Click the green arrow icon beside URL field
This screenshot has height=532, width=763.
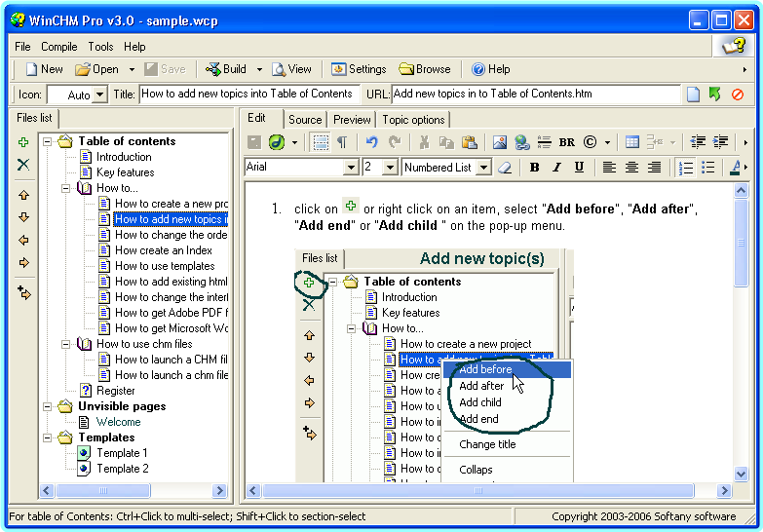coord(715,94)
